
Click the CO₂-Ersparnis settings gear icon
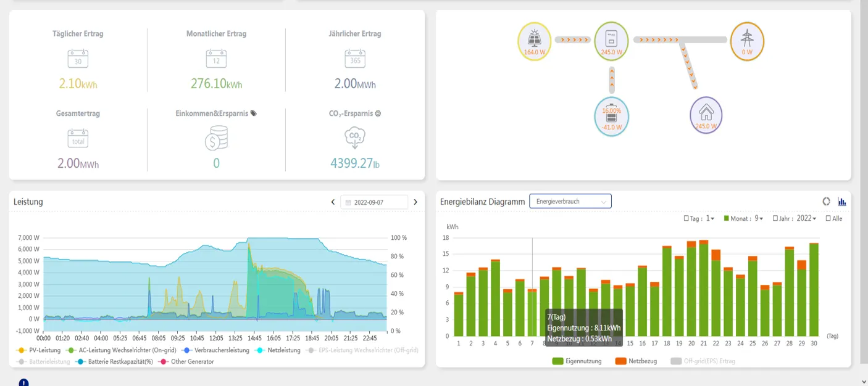coord(378,113)
